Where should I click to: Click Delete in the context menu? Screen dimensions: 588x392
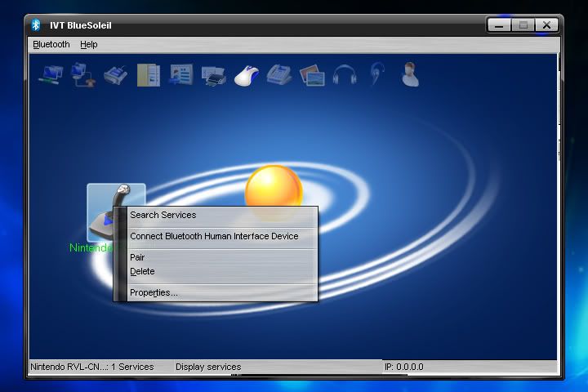point(142,271)
